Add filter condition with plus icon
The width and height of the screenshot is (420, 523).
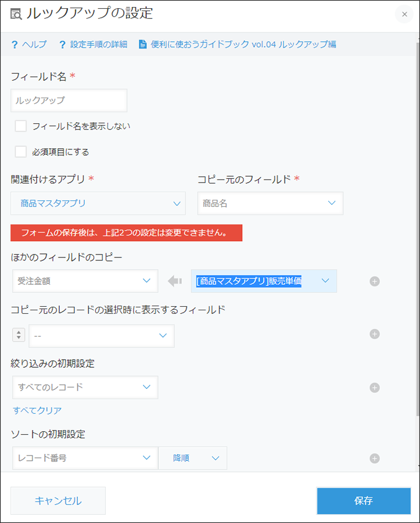pyautogui.click(x=374, y=388)
